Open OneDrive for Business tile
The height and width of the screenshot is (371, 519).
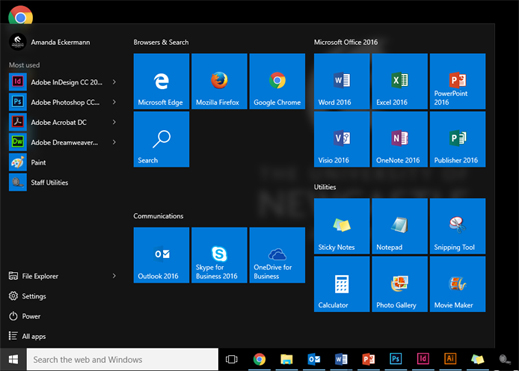pyautogui.click(x=277, y=255)
